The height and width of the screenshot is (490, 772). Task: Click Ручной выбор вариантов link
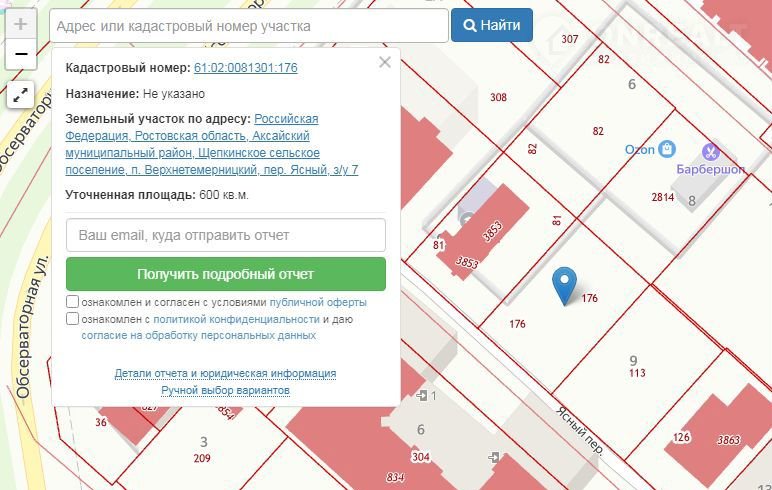coord(225,390)
